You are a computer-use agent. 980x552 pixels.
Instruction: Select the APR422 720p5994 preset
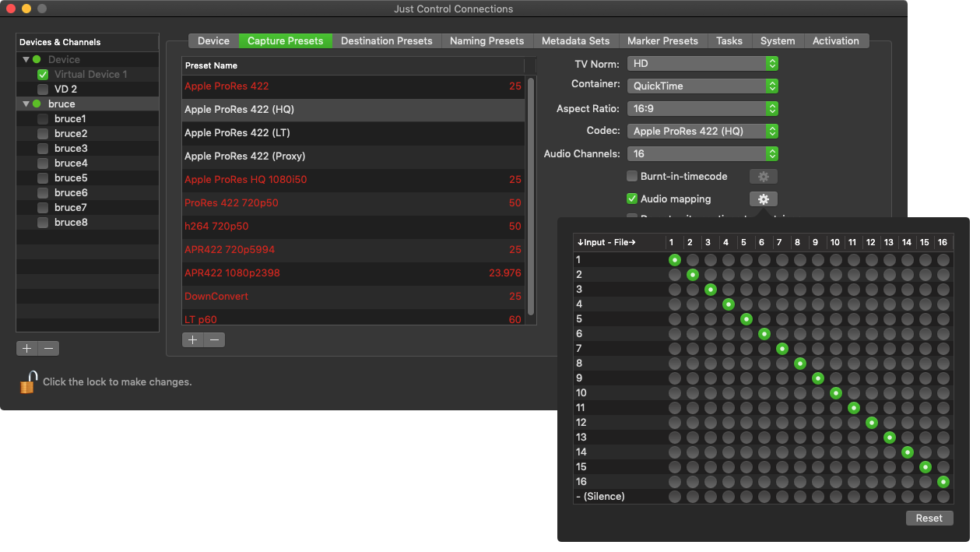point(353,250)
